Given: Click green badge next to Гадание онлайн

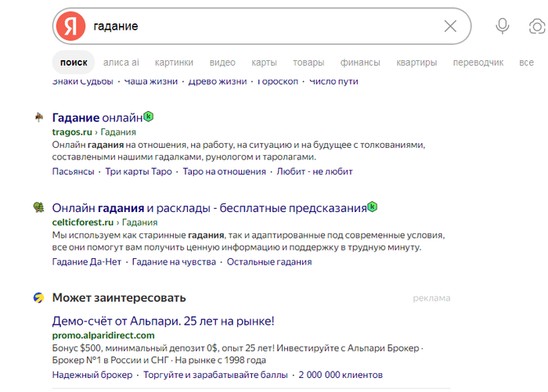Looking at the screenshot, I should pyautogui.click(x=149, y=116).
